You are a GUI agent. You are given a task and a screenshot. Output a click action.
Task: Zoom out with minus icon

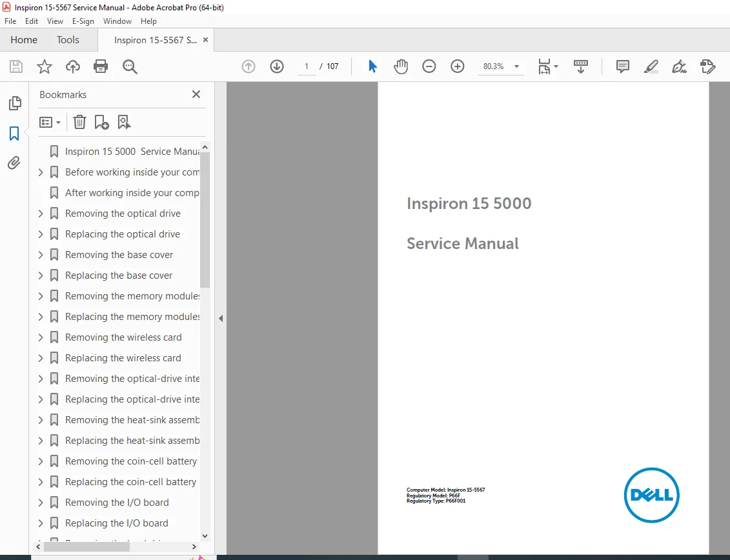pos(429,66)
